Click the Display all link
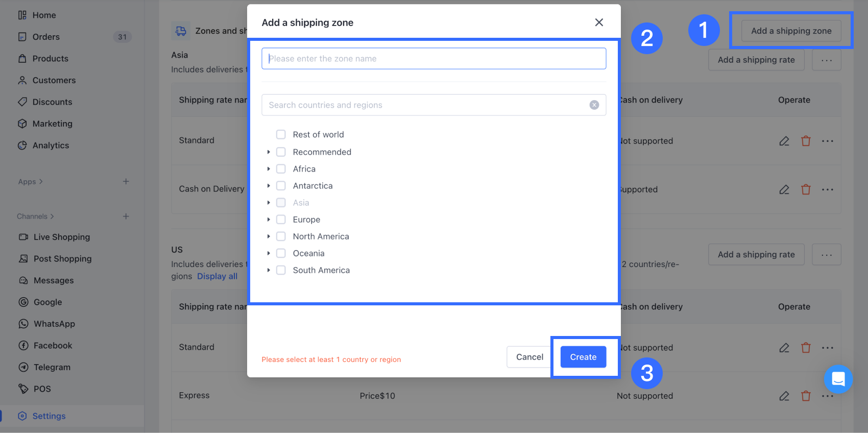The image size is (868, 433). (x=217, y=276)
